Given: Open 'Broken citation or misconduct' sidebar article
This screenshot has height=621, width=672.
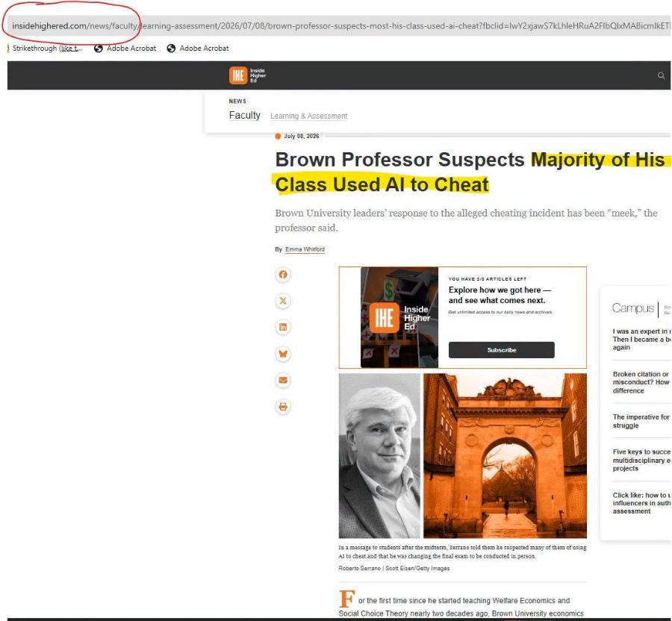Looking at the screenshot, I should pyautogui.click(x=641, y=382).
